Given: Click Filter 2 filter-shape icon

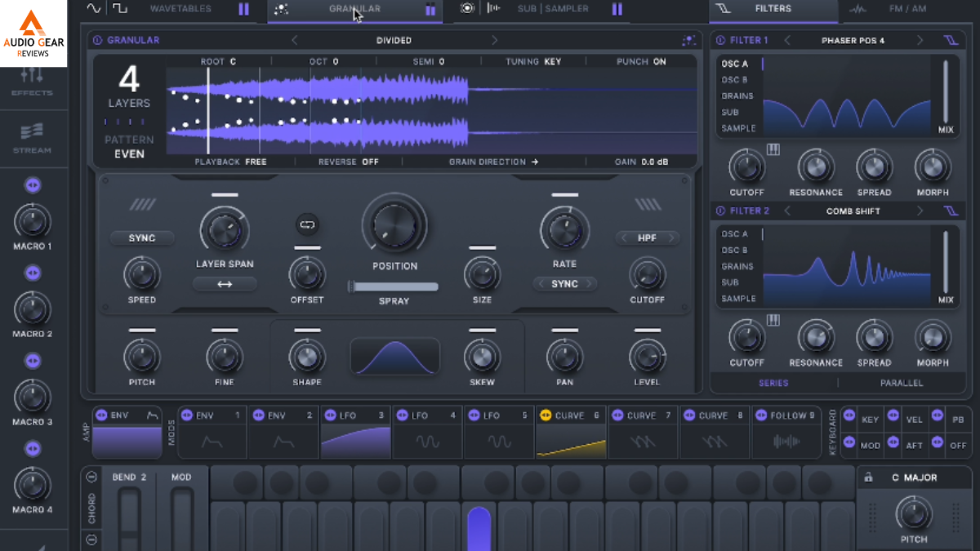Looking at the screenshot, I should click(950, 211).
